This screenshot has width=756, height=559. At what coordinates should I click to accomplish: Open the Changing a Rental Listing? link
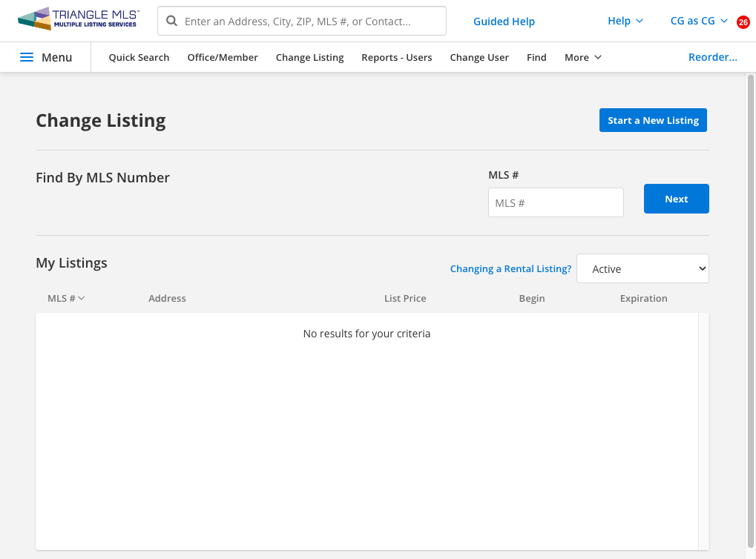coord(510,268)
